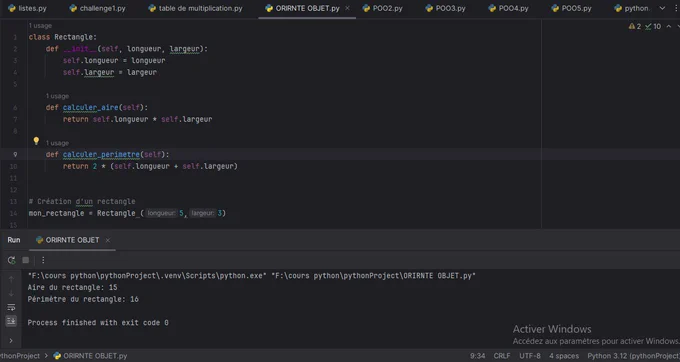680x362 pixels.
Task: Go to previous highlighted error arrow
Action: click(669, 26)
